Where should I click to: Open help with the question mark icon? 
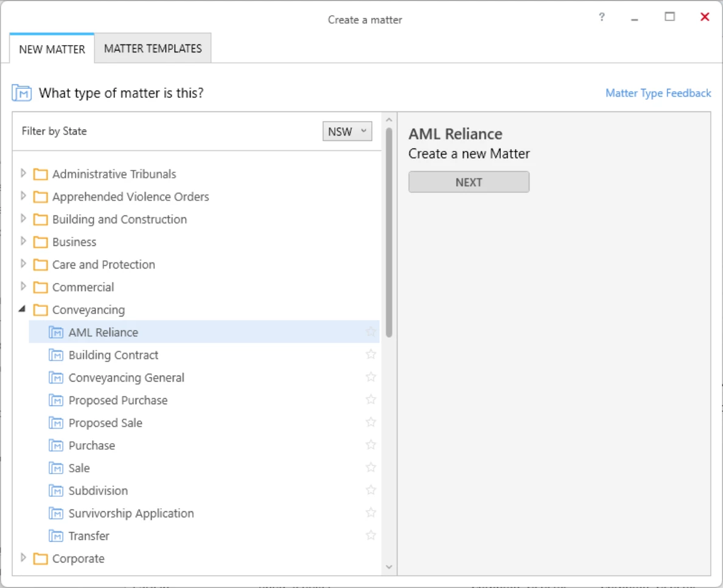[x=601, y=17]
